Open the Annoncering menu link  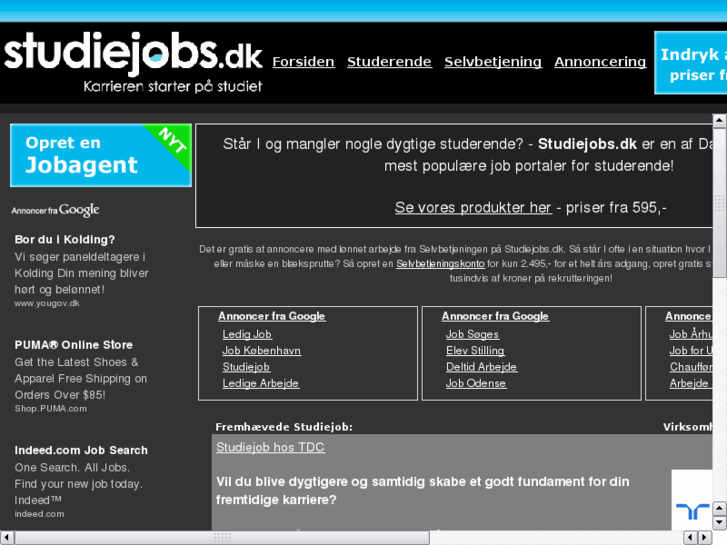[600, 62]
